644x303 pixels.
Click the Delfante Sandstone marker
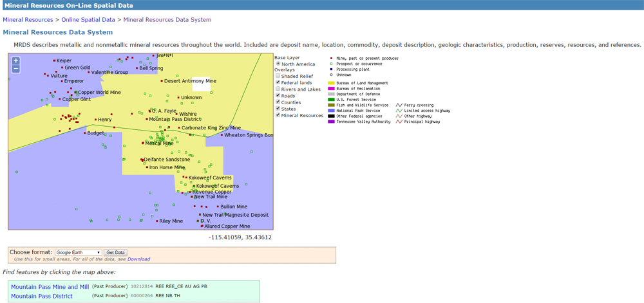point(142,160)
